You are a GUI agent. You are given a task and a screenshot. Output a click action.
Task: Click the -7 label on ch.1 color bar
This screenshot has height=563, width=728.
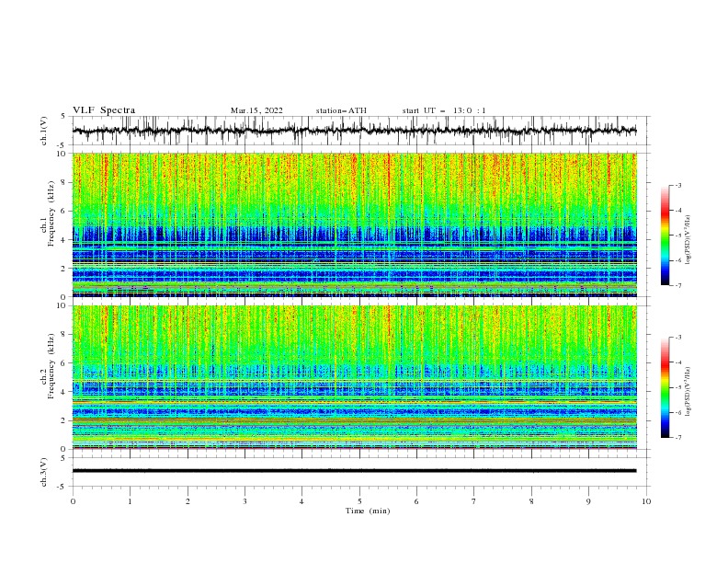coord(678,285)
